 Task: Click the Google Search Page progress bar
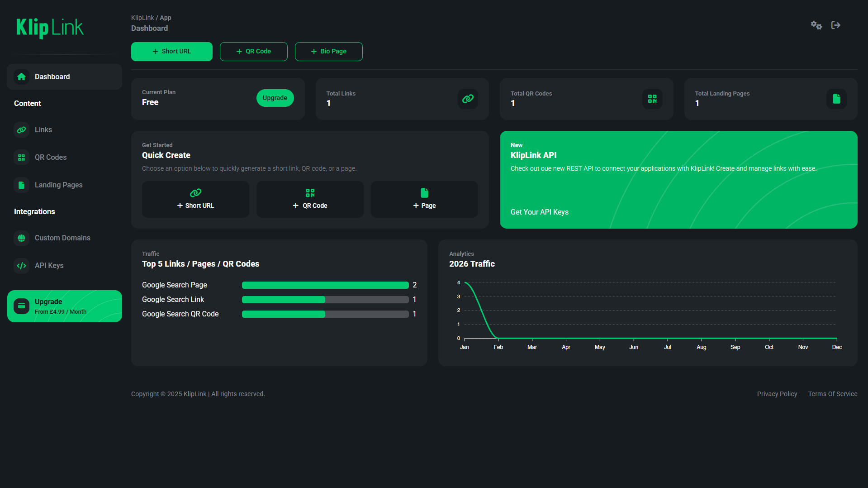(x=324, y=285)
